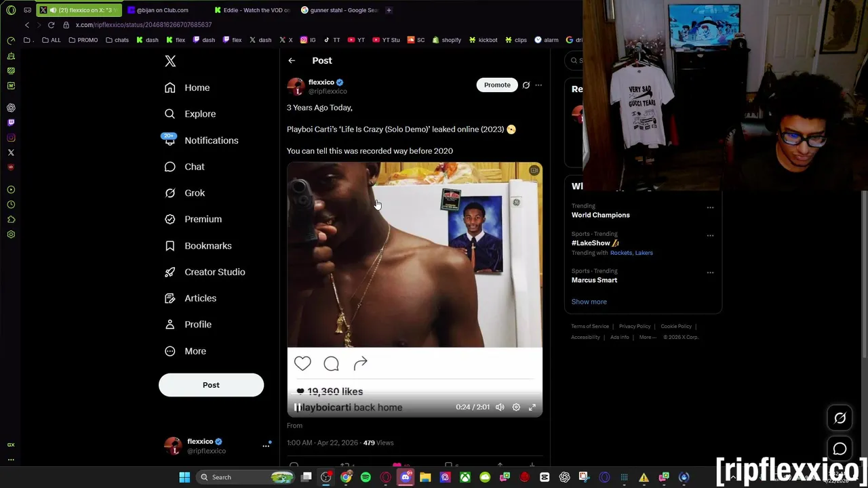This screenshot has height=488, width=868.
Task: Open Home in X sidebar
Action: [x=188, y=87]
